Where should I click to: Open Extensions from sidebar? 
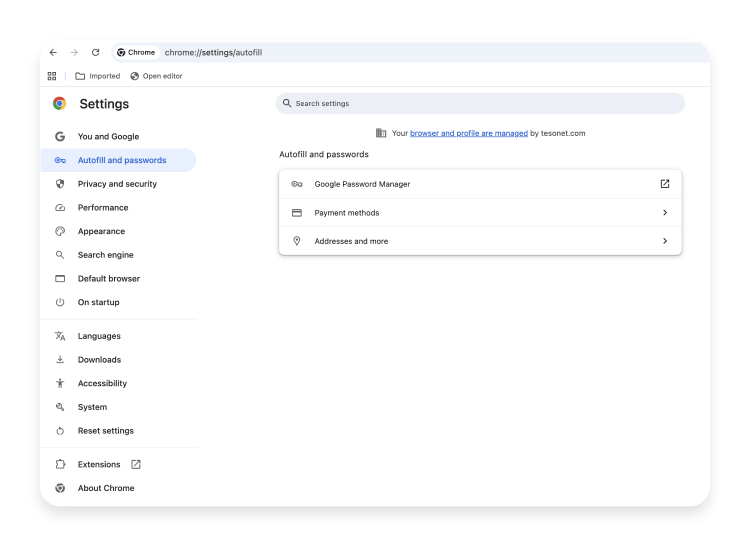point(119,464)
